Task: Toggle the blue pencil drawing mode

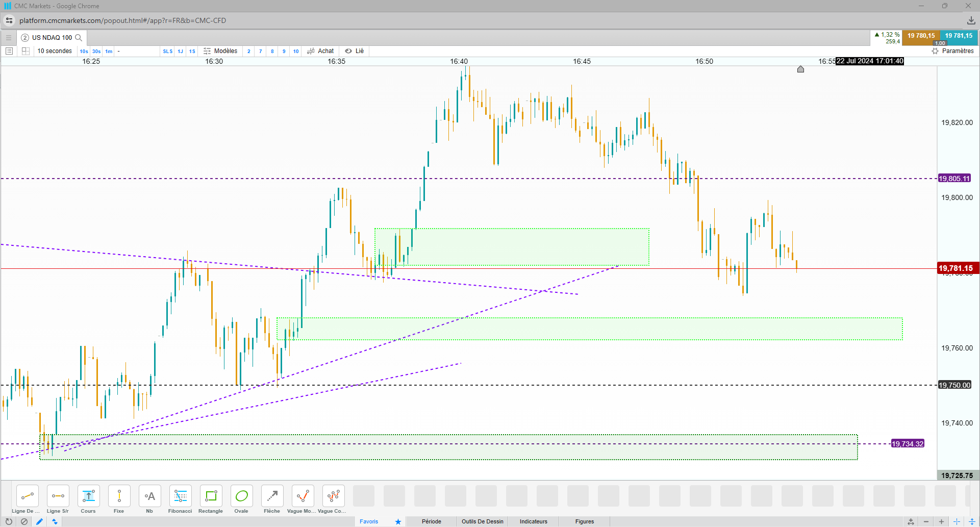Action: [x=39, y=521]
